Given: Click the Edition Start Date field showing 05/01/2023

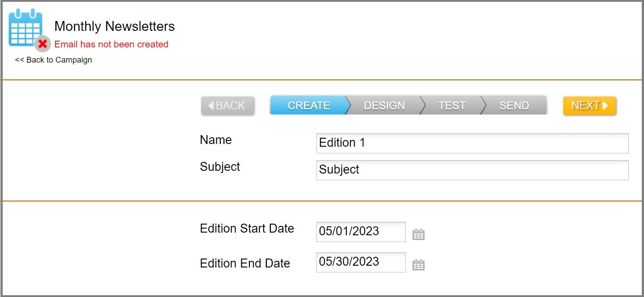Looking at the screenshot, I should [361, 232].
